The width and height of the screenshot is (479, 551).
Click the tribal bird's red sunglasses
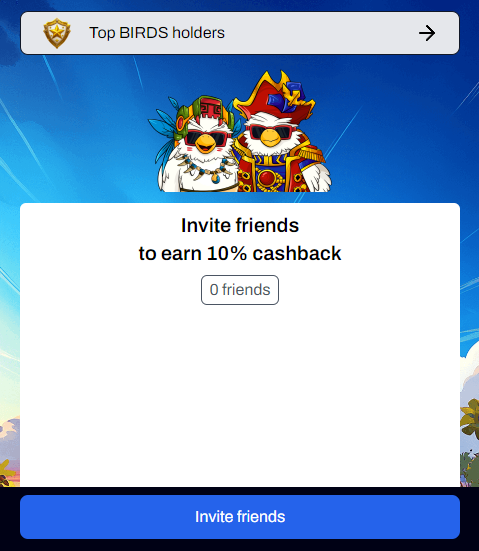point(206,137)
